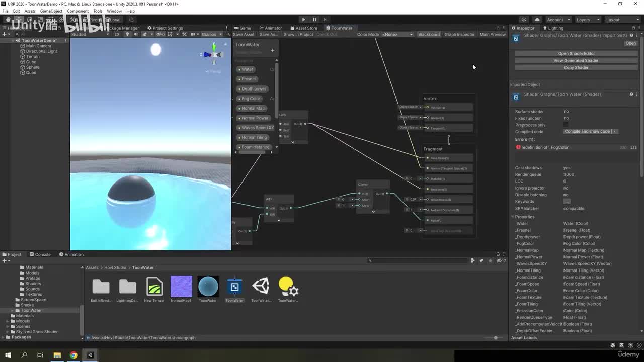Select Sphere in Hierarchy
The height and width of the screenshot is (362, 644).
pos(33,67)
